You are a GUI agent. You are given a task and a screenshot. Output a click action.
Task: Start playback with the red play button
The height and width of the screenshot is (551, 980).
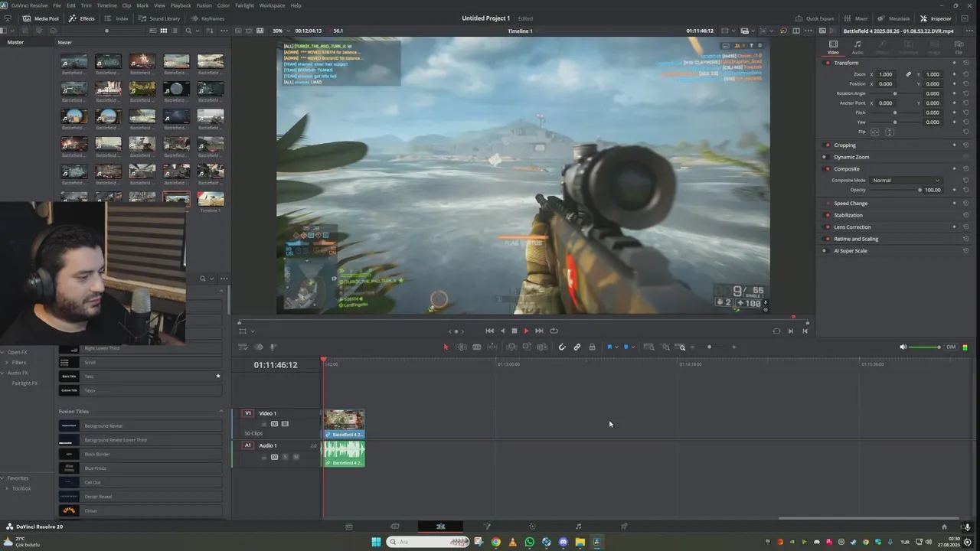526,331
